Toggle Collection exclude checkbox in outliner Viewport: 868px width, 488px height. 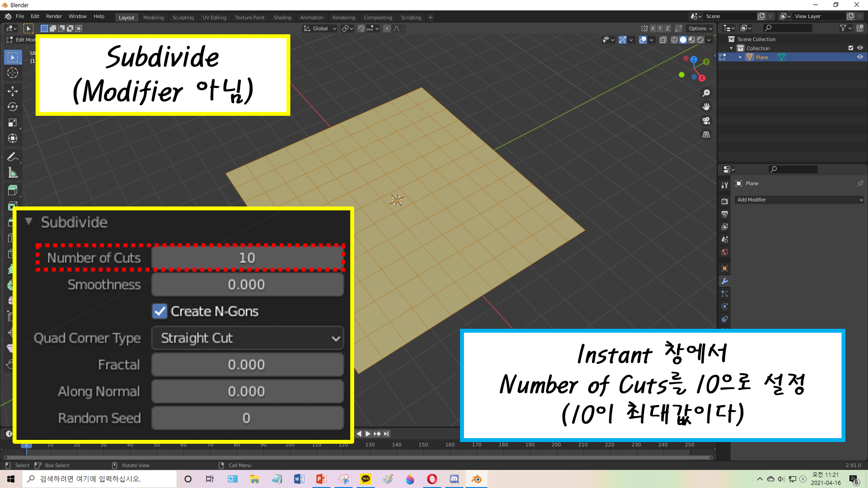point(851,48)
